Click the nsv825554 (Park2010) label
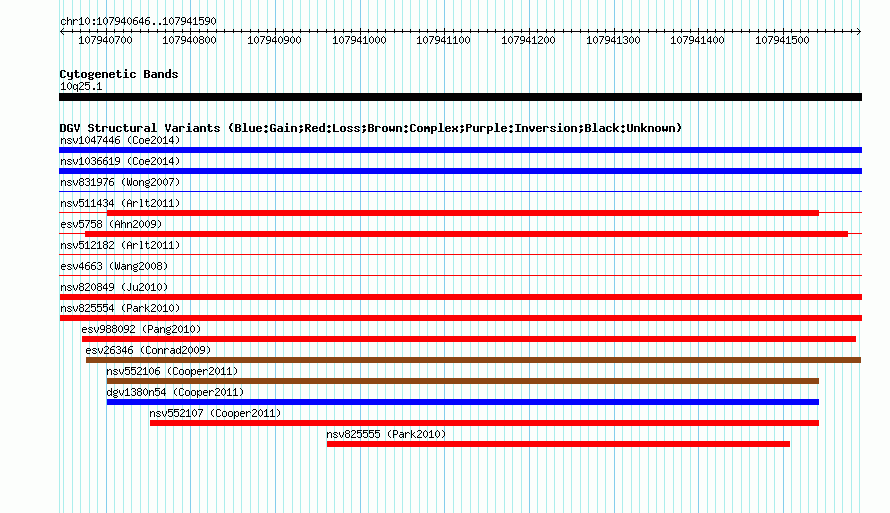Image resolution: width=890 pixels, height=513 pixels. coord(120,308)
